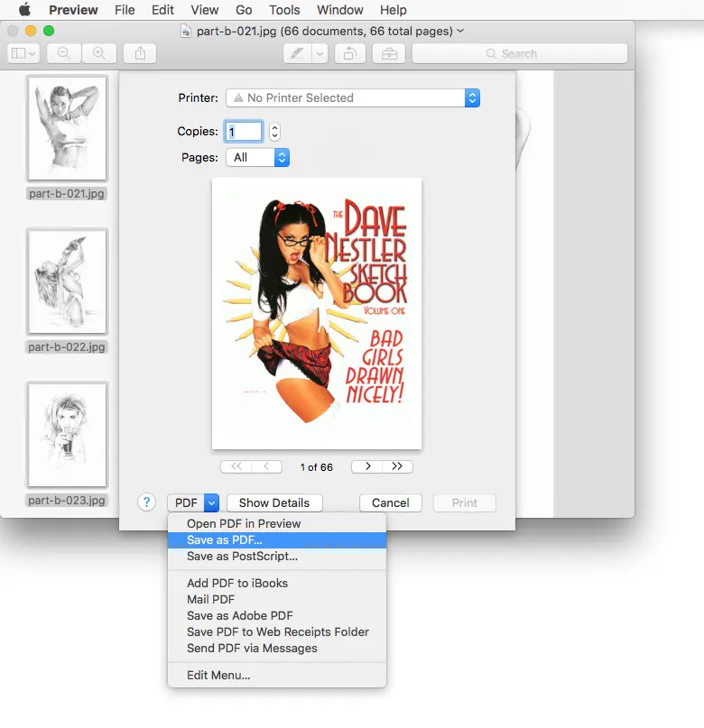Screen dimensions: 704x728
Task: Choose Save as PDF… from menu
Action: click(225, 539)
